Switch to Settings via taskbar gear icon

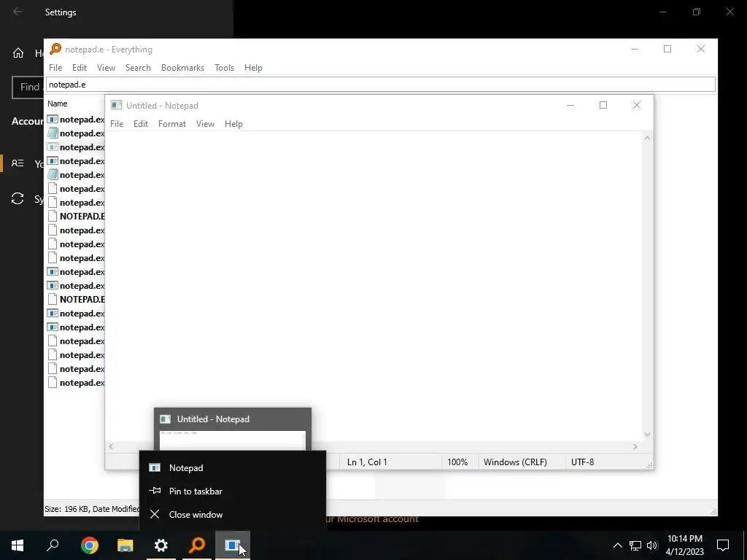[161, 545]
